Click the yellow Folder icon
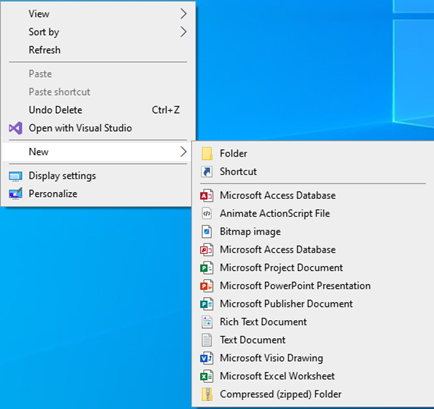 click(x=207, y=154)
